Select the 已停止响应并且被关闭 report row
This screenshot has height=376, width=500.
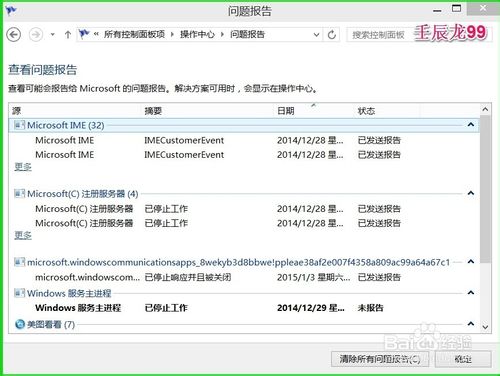(x=244, y=277)
